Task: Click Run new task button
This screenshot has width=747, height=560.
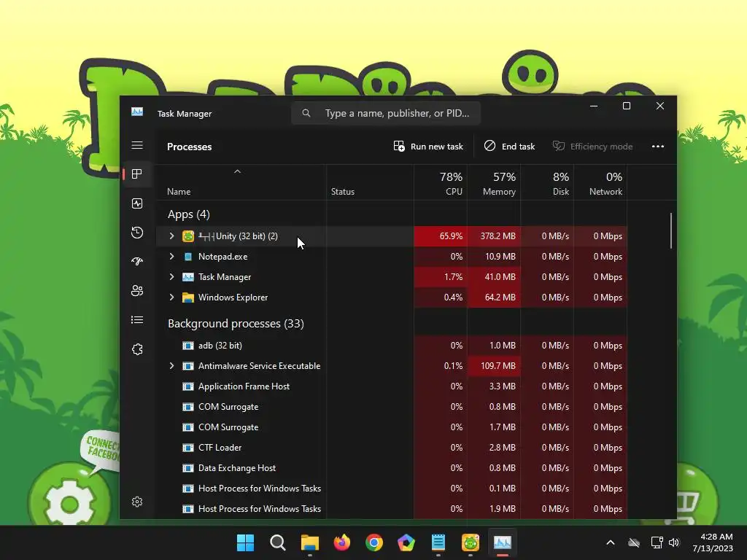Action: tap(427, 146)
